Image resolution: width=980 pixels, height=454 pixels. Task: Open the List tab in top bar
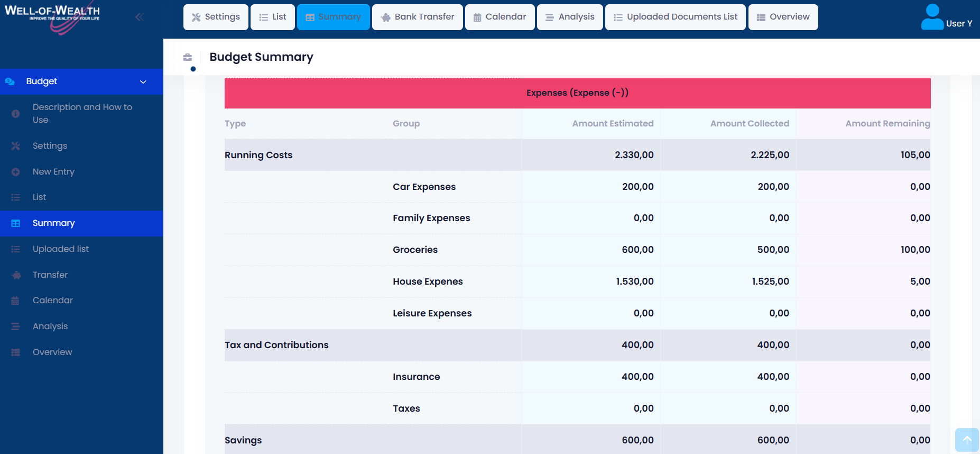273,17
